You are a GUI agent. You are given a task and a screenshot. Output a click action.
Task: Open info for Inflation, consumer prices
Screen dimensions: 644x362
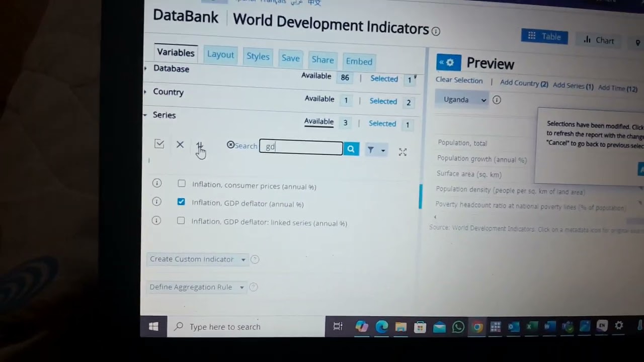click(157, 183)
